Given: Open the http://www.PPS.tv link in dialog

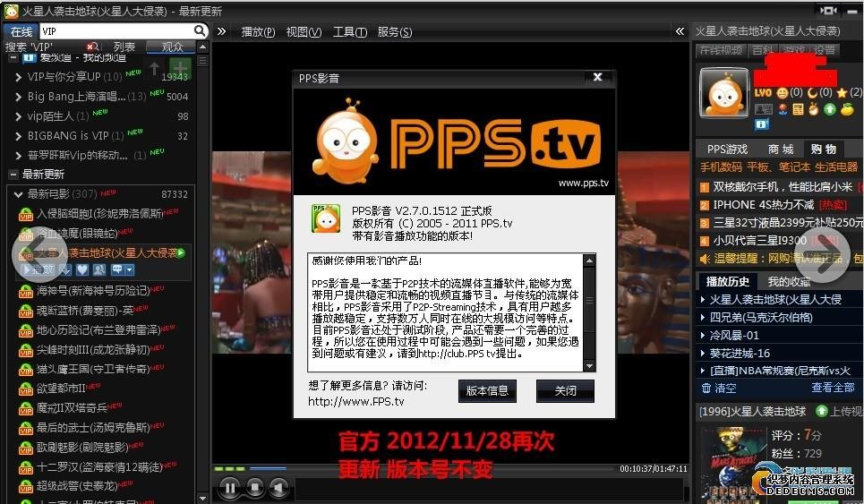Looking at the screenshot, I should [356, 402].
